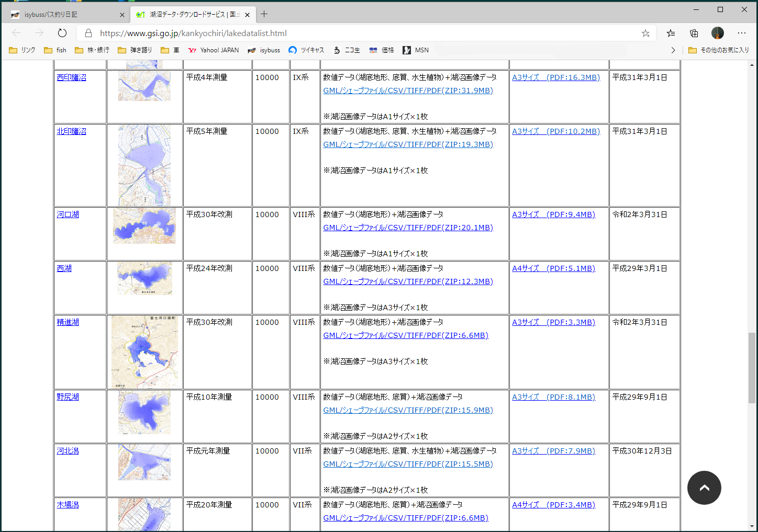This screenshot has width=758, height=532.
Task: Click the scroll-to-top round arrow button
Action: click(704, 488)
